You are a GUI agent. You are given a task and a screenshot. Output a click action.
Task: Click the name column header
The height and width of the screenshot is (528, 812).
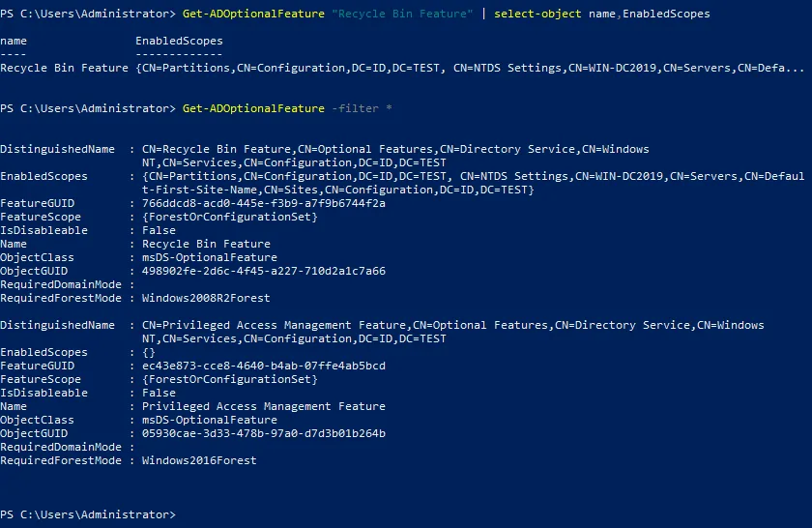pyautogui.click(x=14, y=42)
